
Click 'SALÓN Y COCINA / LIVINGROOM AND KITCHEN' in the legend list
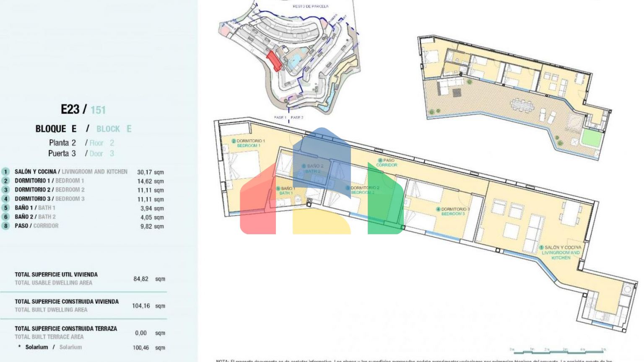pyautogui.click(x=71, y=172)
